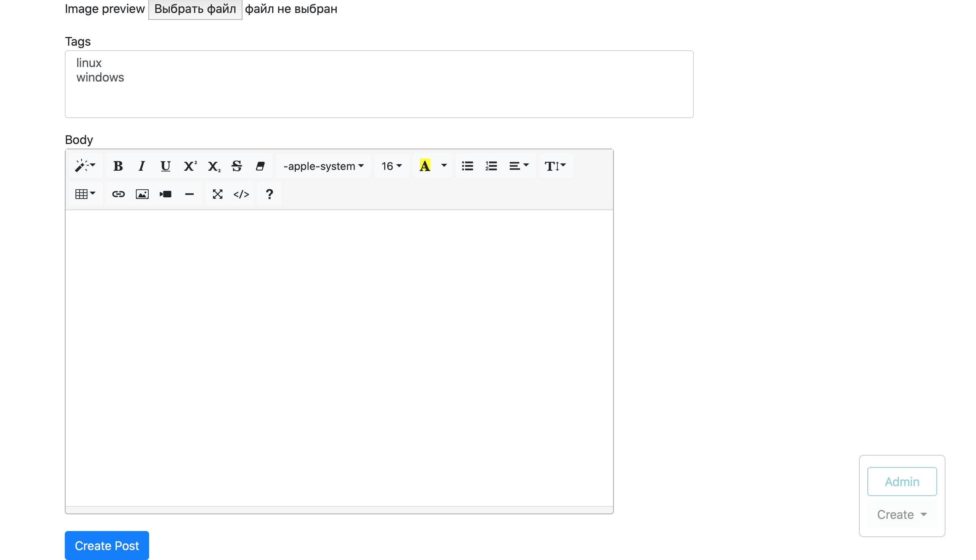The height and width of the screenshot is (560, 976).
Task: Toggle fullscreen editing mode
Action: pos(217,194)
